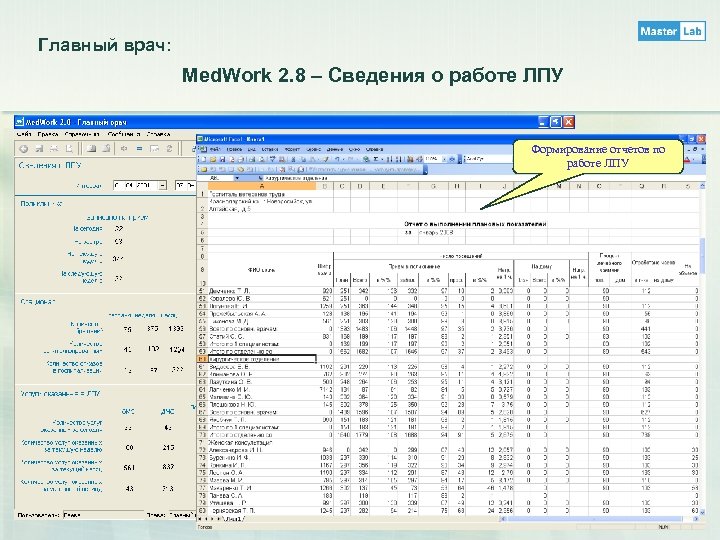Click the 'ДМС' column heading in MedWork
Screen dimensions: 720x540
pyautogui.click(x=168, y=412)
